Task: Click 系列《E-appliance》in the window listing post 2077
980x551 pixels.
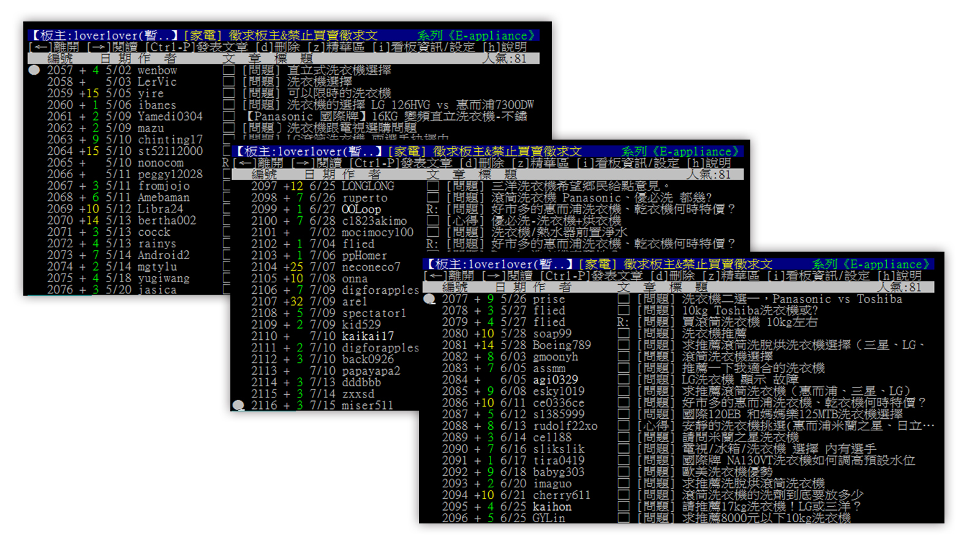Action: [871, 264]
